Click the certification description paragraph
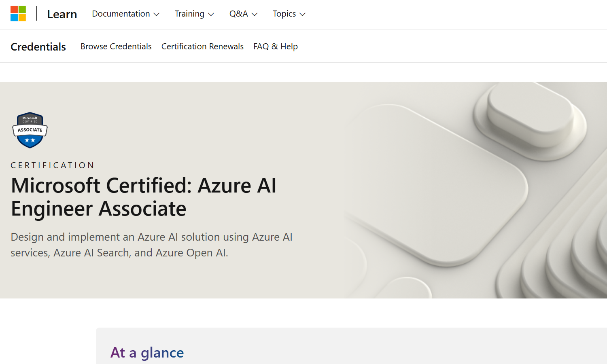607x364 pixels. [151, 245]
